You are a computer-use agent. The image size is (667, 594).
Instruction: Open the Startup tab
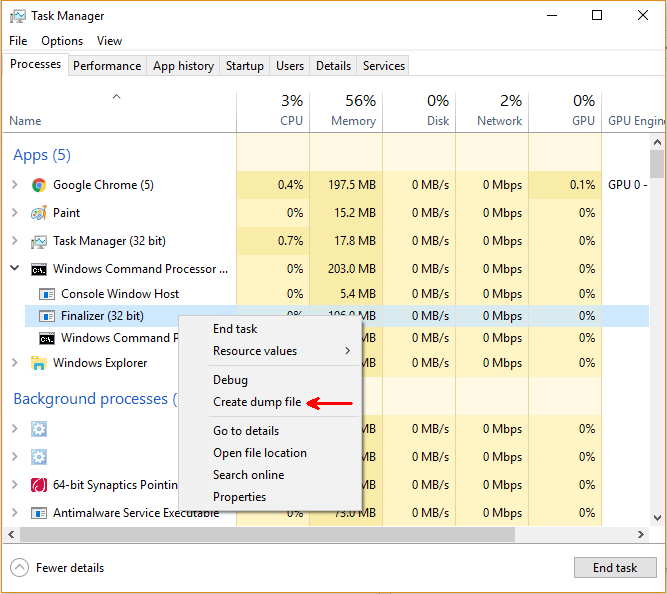click(245, 66)
